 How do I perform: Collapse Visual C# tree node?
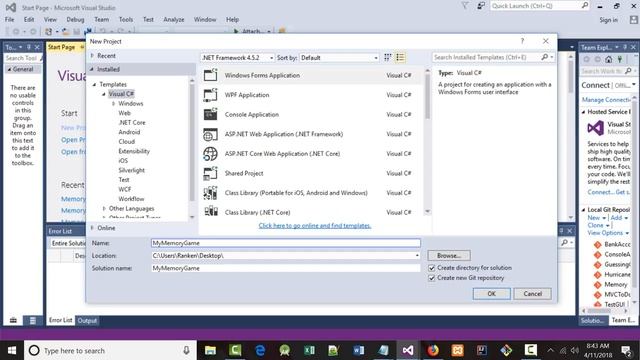[x=104, y=94]
